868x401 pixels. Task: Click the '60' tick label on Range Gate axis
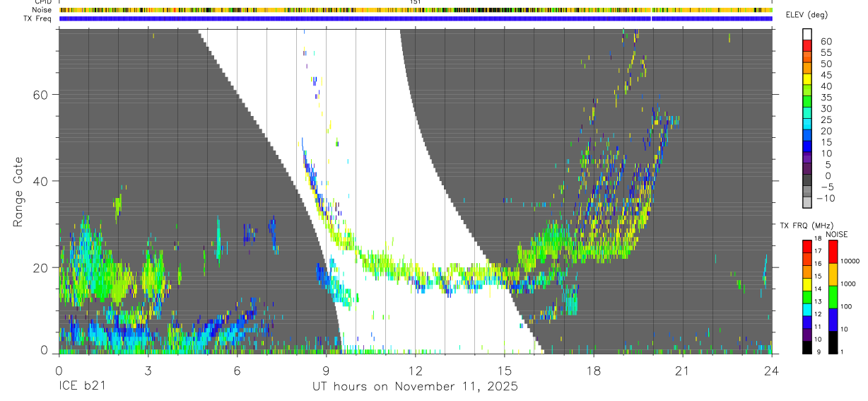[40, 94]
